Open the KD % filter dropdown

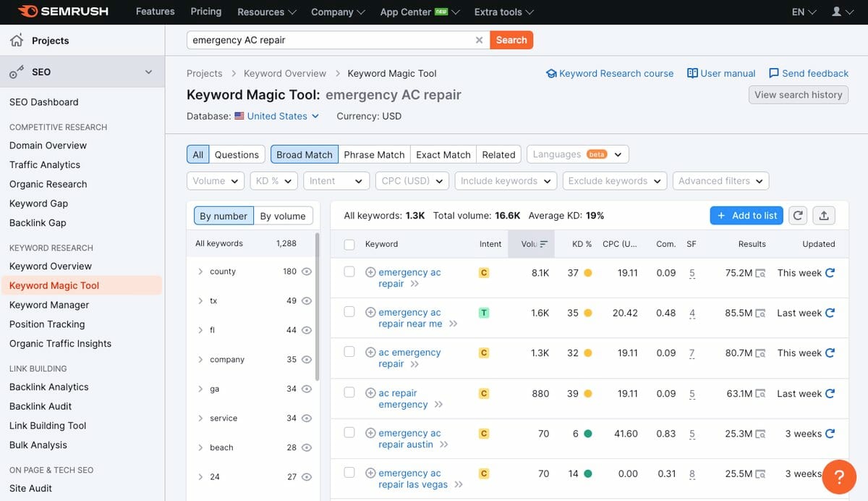274,181
